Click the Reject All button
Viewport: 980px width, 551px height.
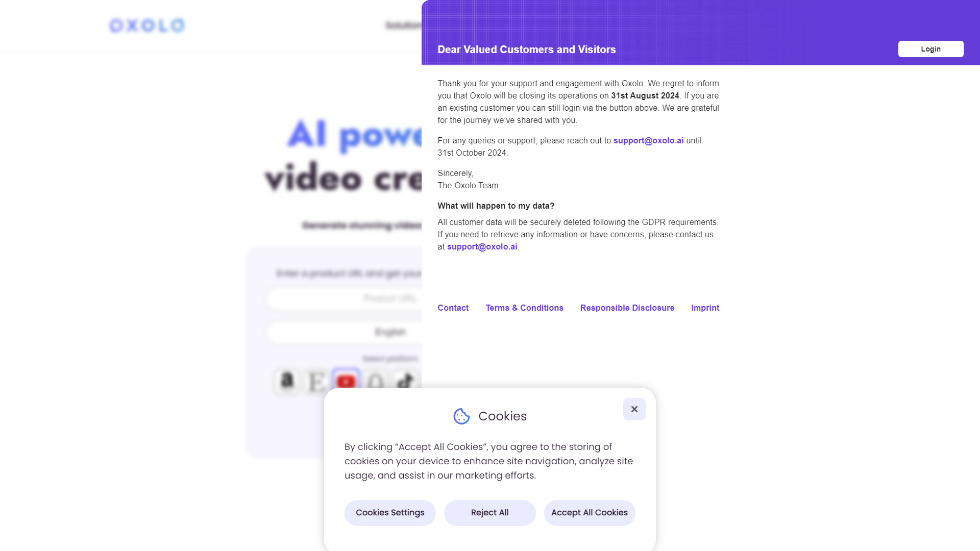tap(490, 513)
